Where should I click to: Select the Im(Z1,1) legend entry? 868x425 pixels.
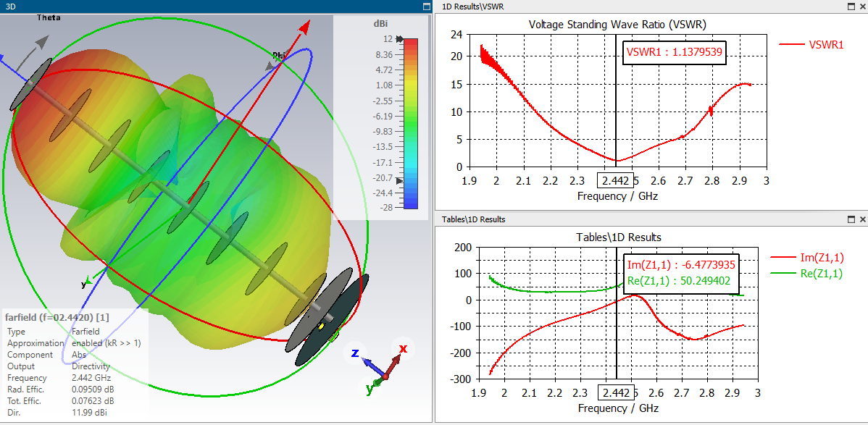click(806, 257)
